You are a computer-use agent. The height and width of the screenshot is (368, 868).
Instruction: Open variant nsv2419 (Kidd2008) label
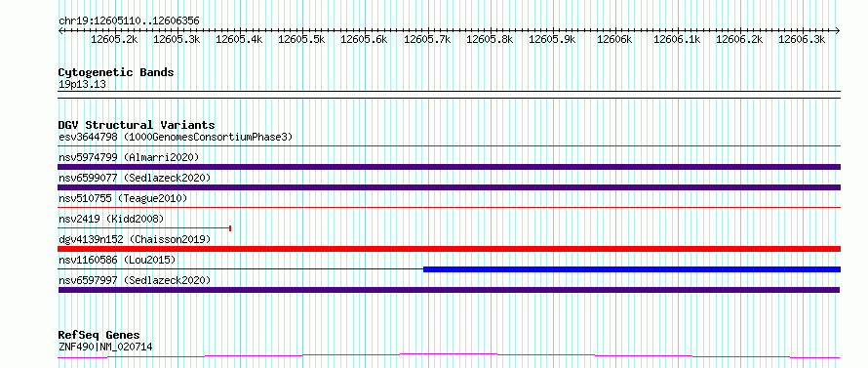(x=111, y=219)
